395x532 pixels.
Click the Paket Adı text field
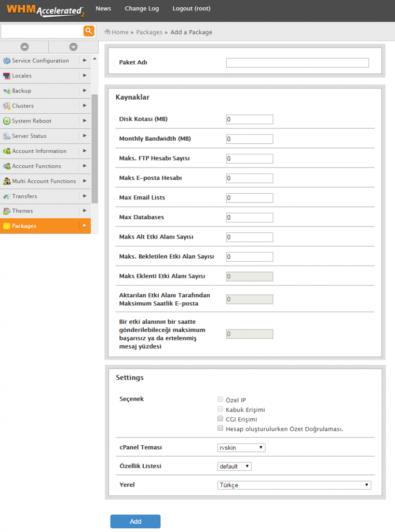tap(297, 63)
